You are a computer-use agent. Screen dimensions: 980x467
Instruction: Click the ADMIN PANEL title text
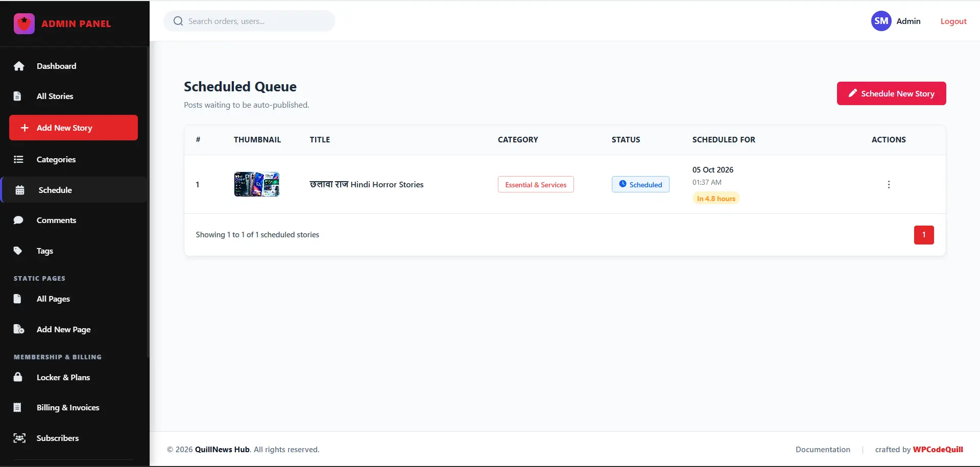pos(76,23)
